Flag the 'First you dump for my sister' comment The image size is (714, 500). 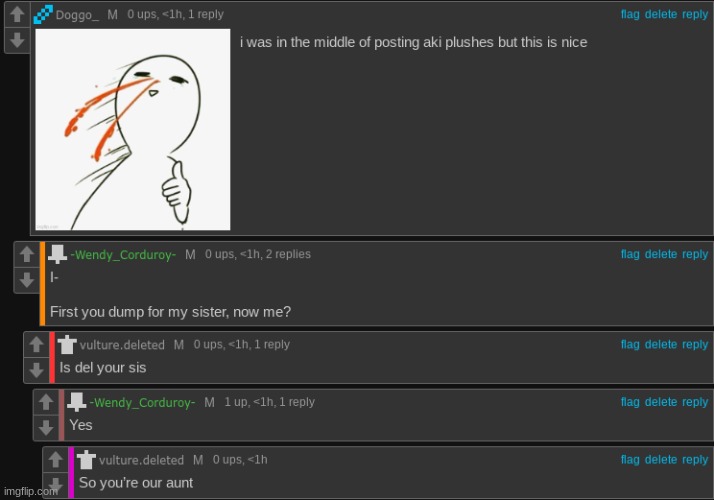[x=630, y=254]
